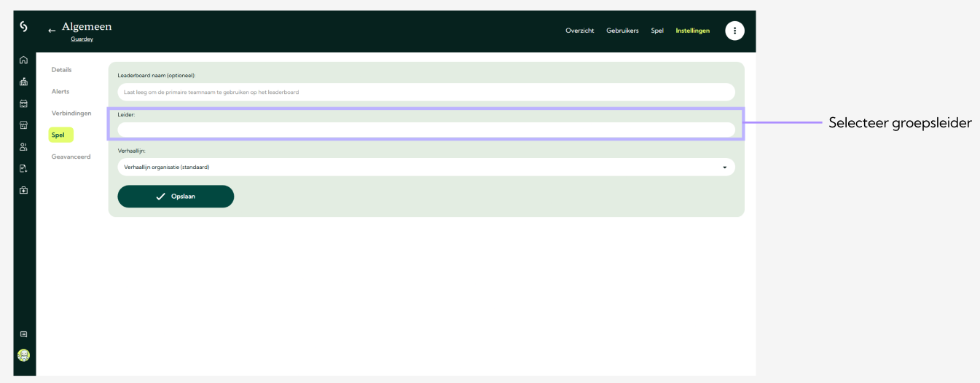The width and height of the screenshot is (980, 383).
Task: Follow the Guardey link under Algemeen
Action: point(82,39)
